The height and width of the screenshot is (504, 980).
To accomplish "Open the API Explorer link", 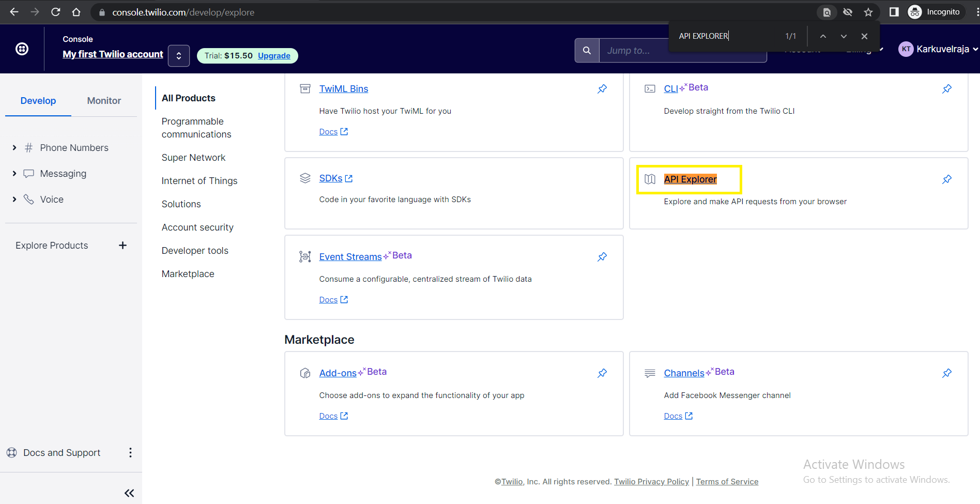I will [690, 179].
